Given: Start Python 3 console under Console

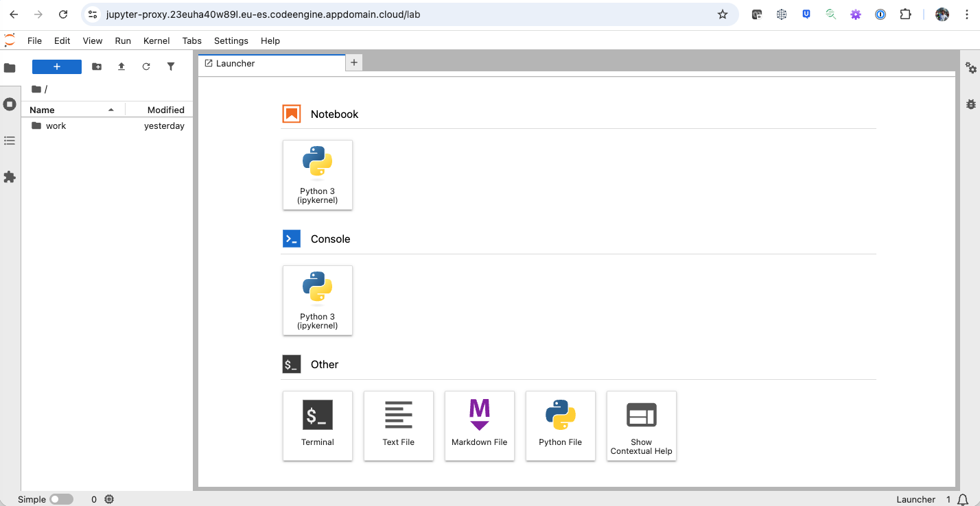Looking at the screenshot, I should pyautogui.click(x=318, y=300).
